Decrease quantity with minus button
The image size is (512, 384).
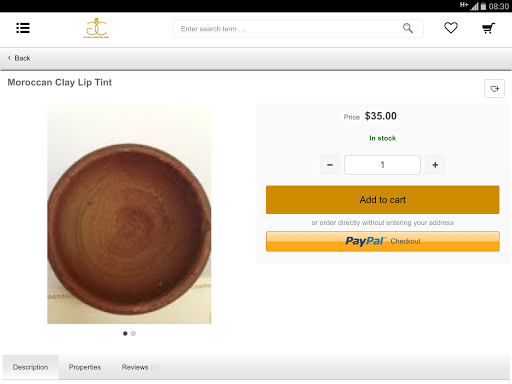click(330, 165)
